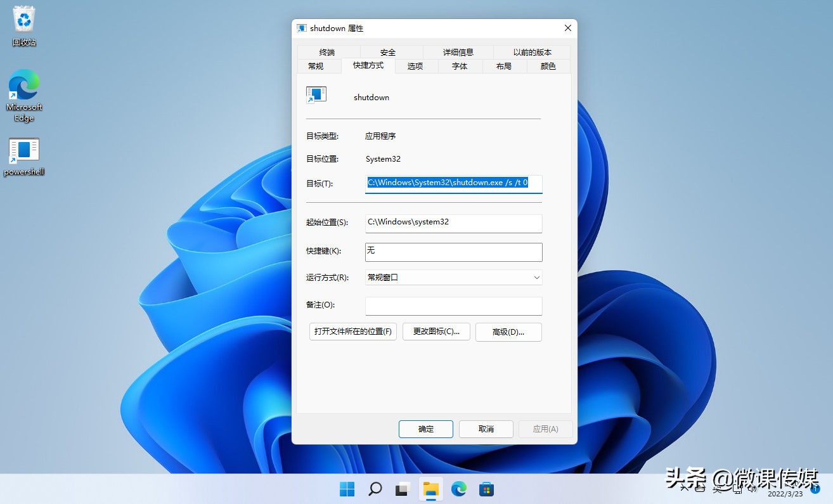833x504 pixels.
Task: Click the volume icon in the system tray
Action: [753, 489]
